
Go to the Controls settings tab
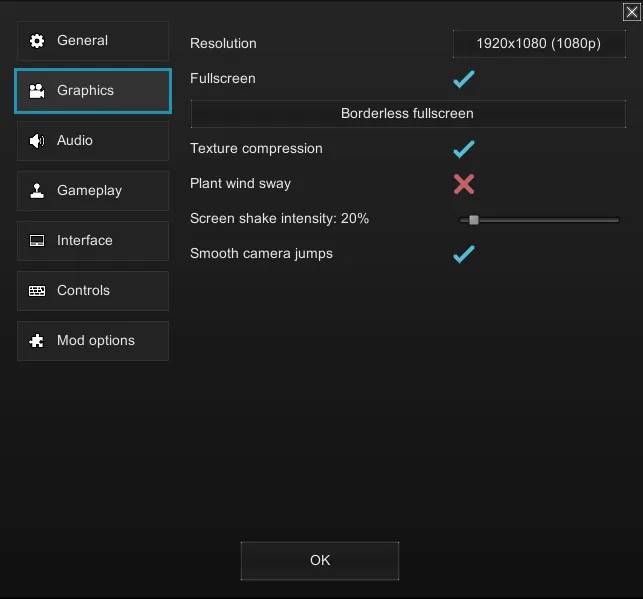[x=92, y=291]
